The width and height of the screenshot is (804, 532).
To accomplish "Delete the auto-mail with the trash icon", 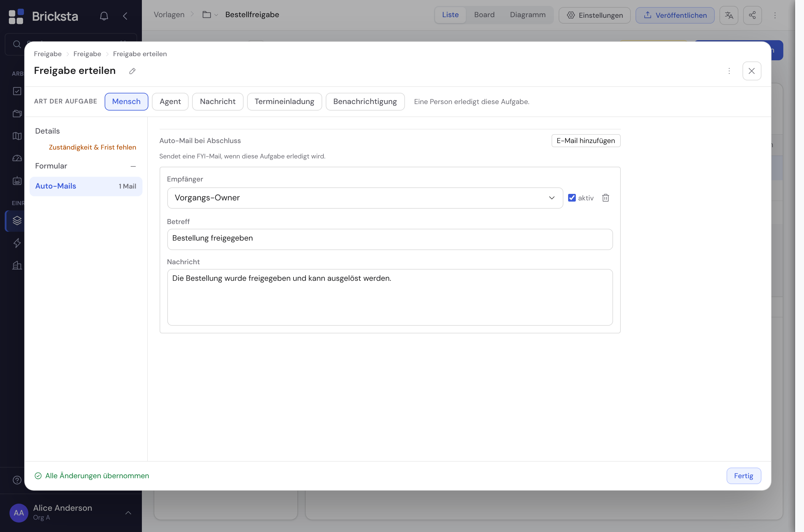I will (605, 198).
